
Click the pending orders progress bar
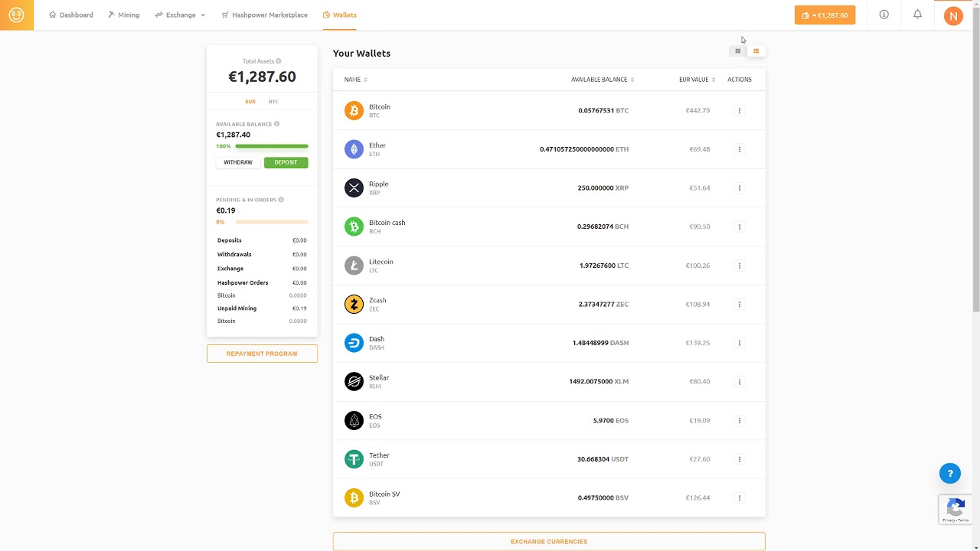[x=272, y=222]
